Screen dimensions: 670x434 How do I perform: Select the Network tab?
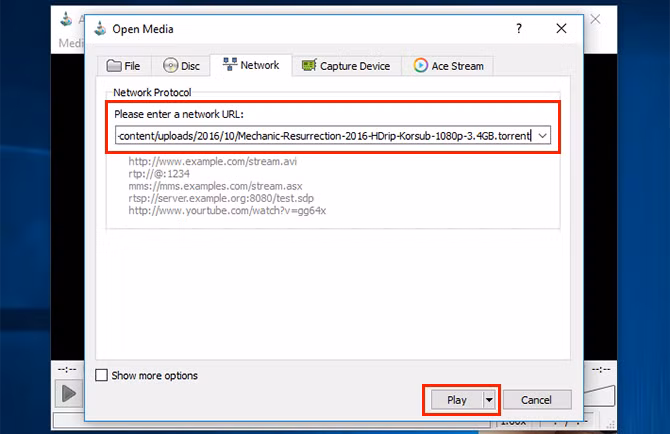(x=251, y=65)
